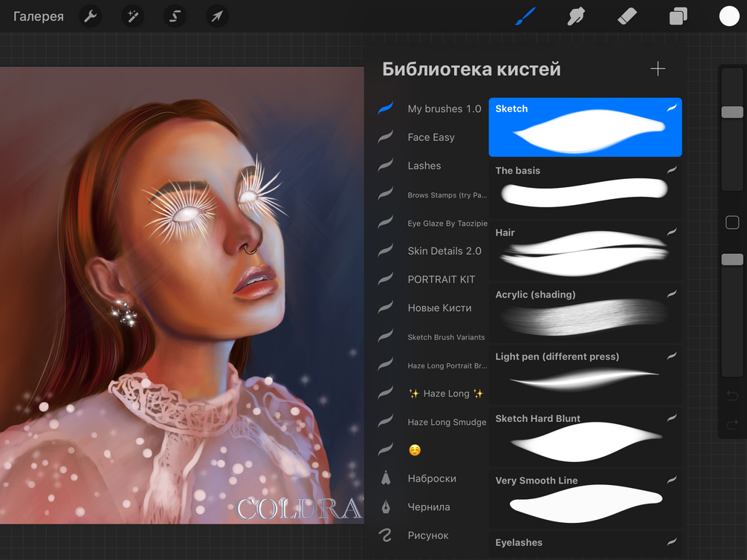747x560 pixels.
Task: Click the portrait painting on canvas
Action: coord(181,296)
